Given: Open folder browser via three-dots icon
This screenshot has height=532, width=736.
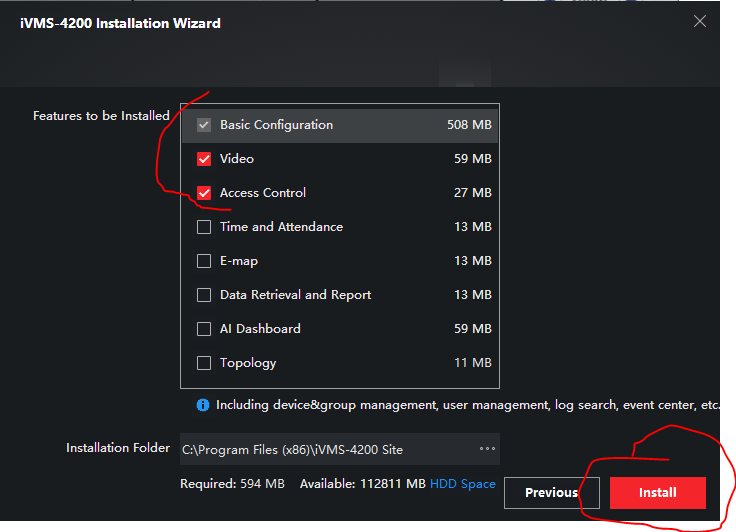Looking at the screenshot, I should [487, 449].
